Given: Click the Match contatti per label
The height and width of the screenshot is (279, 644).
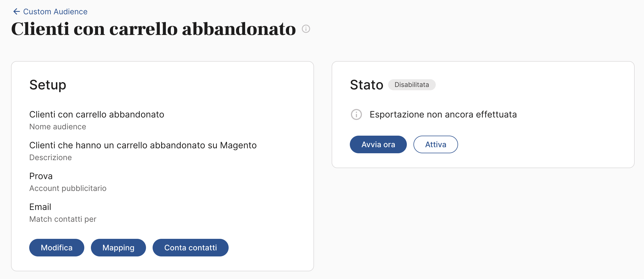Looking at the screenshot, I should [x=63, y=219].
